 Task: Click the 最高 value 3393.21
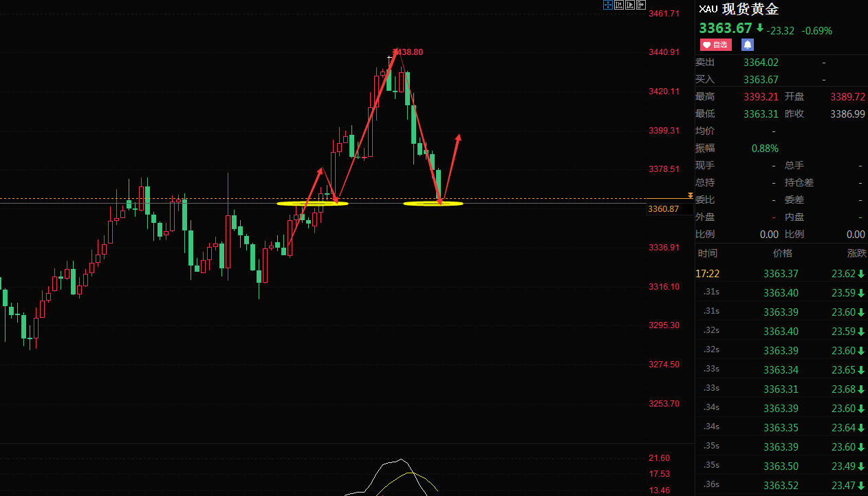pyautogui.click(x=761, y=97)
